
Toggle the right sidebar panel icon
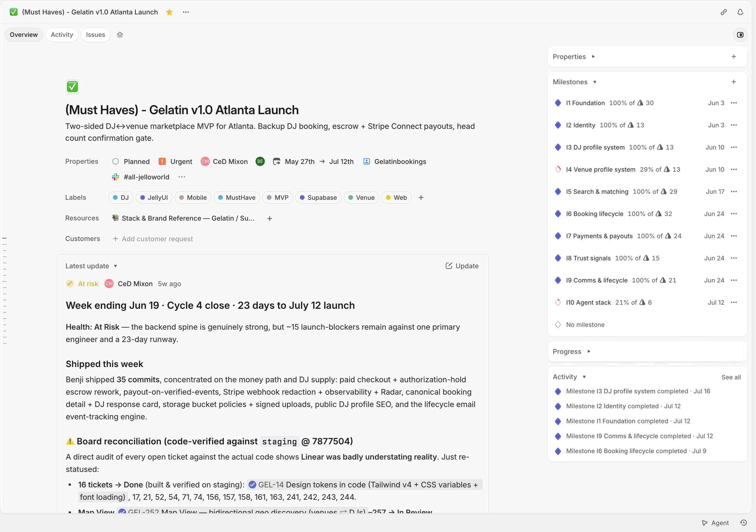tap(740, 35)
